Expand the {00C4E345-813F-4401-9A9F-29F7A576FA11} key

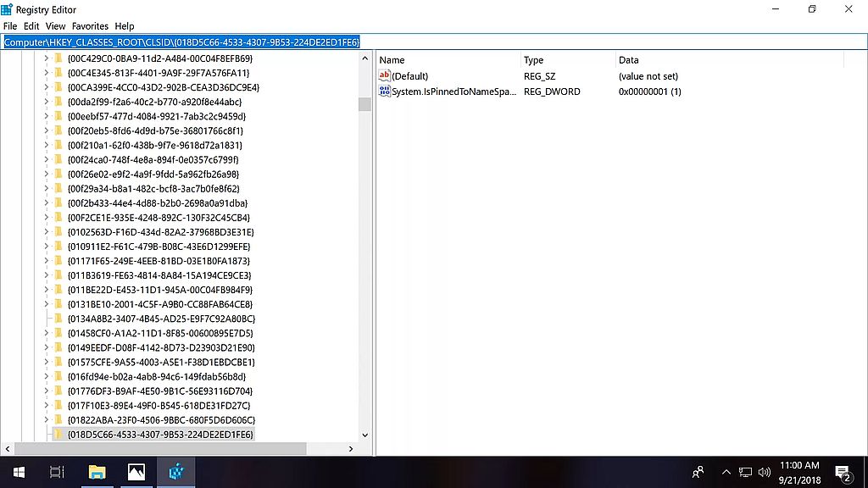click(47, 73)
